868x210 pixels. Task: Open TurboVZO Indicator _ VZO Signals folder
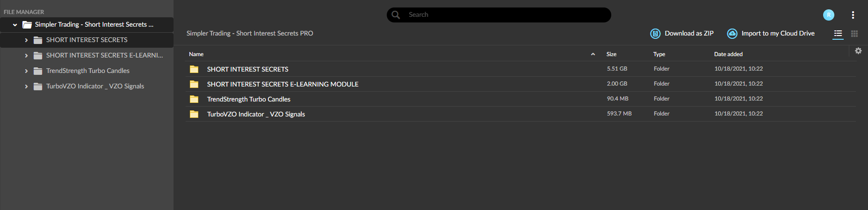(x=256, y=114)
